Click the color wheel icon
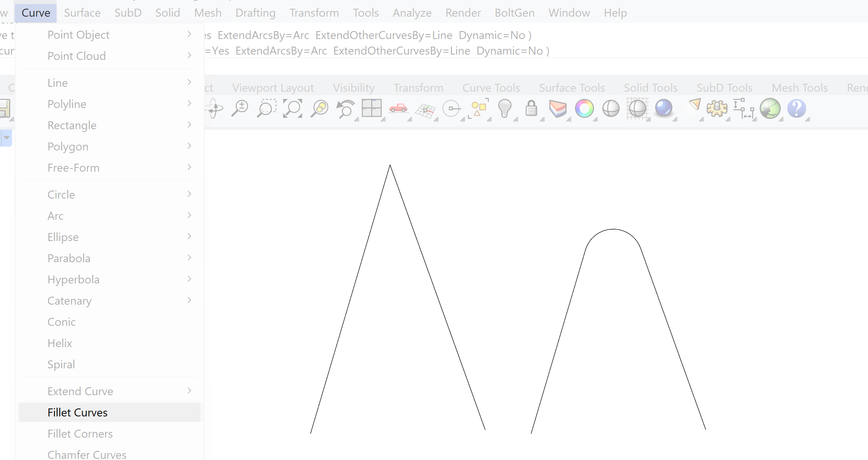This screenshot has height=460, width=868. click(584, 110)
